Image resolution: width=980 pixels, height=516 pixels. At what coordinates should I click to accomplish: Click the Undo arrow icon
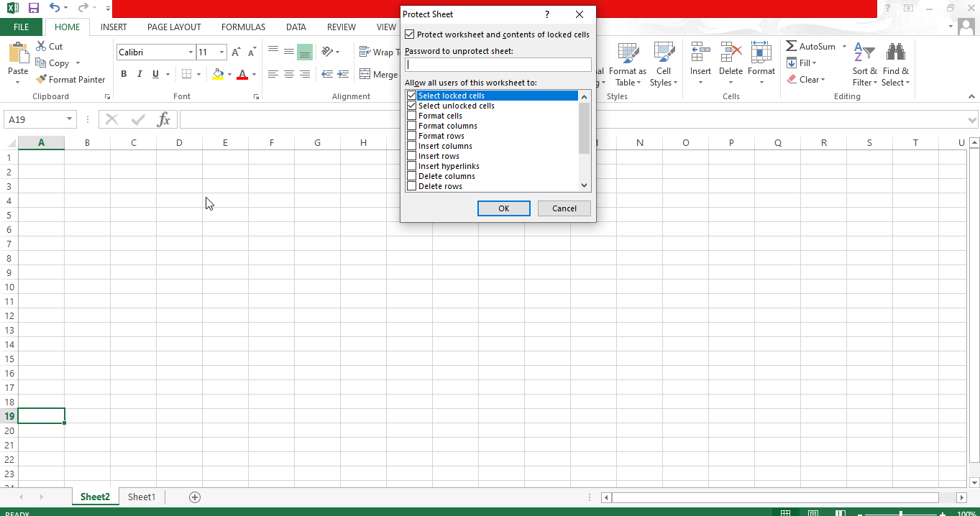(54, 8)
